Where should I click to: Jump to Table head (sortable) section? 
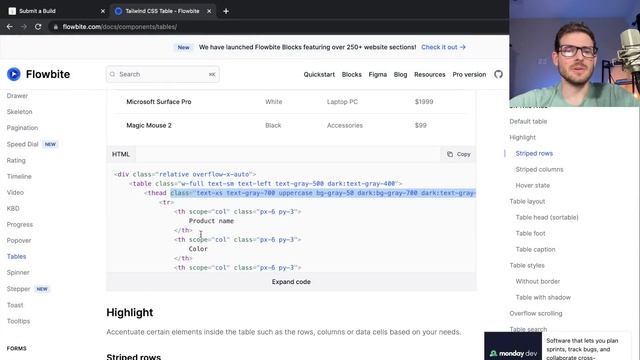pyautogui.click(x=547, y=217)
